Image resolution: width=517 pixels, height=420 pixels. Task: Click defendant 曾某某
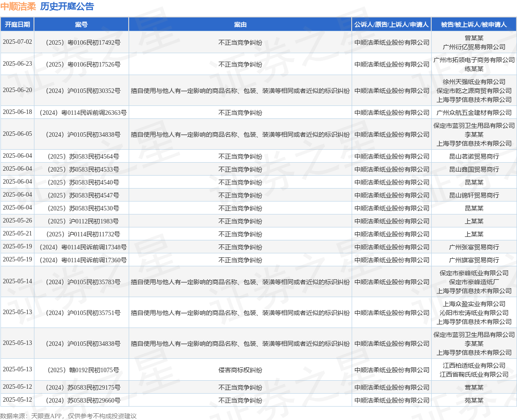pos(474,38)
